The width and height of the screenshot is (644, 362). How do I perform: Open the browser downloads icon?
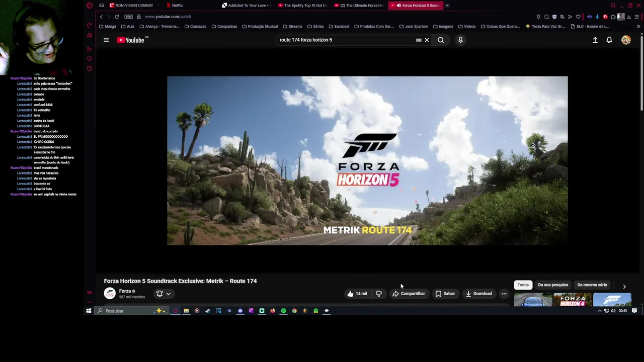[x=629, y=17]
